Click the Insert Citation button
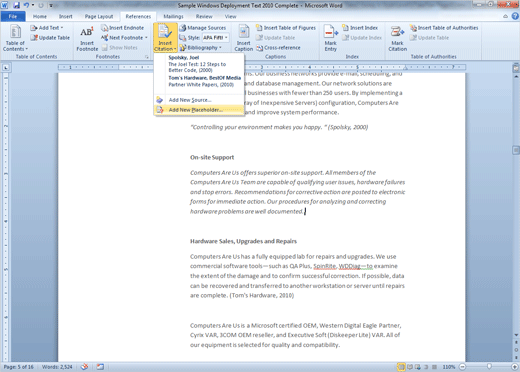The height and width of the screenshot is (372, 520). (165, 38)
